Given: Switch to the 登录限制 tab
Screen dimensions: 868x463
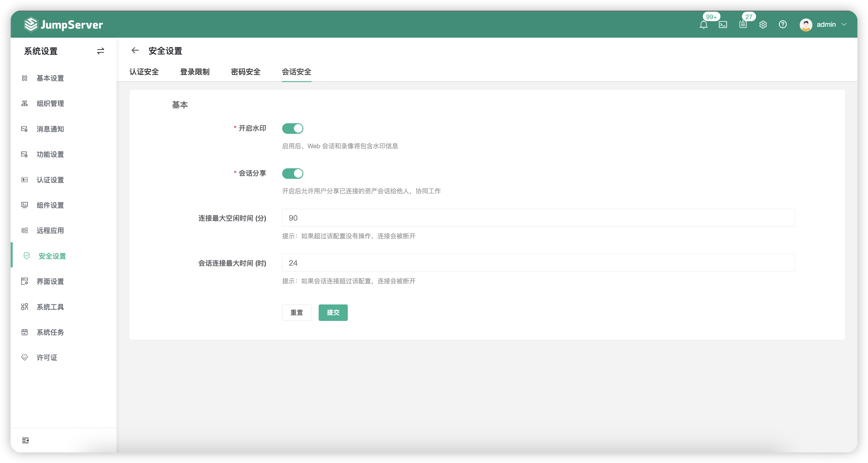Looking at the screenshot, I should 195,72.
